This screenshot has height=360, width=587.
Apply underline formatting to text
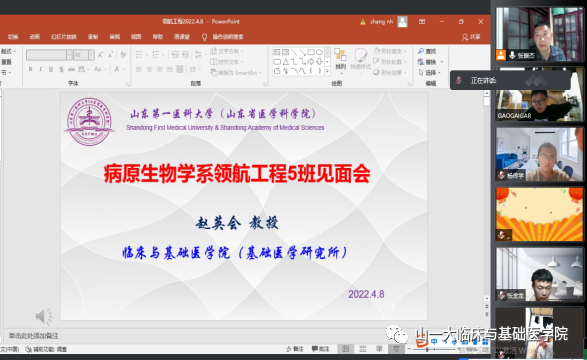[x=51, y=69]
